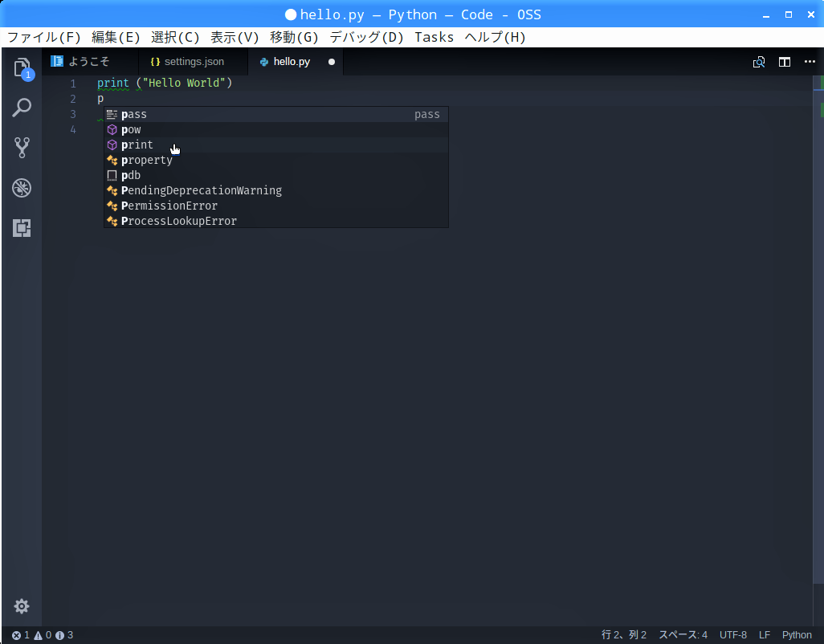
Task: Minimize the Code - OSS window
Action: pos(766,15)
